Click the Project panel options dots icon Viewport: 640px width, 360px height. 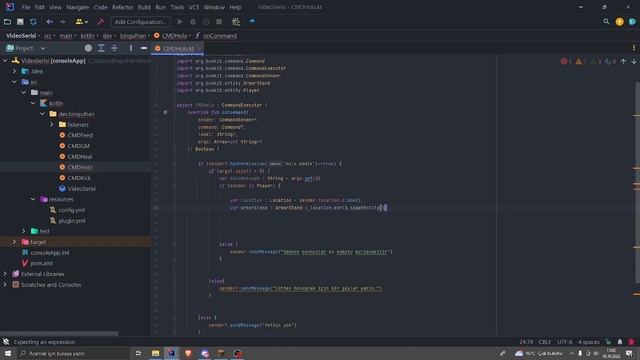(x=131, y=48)
